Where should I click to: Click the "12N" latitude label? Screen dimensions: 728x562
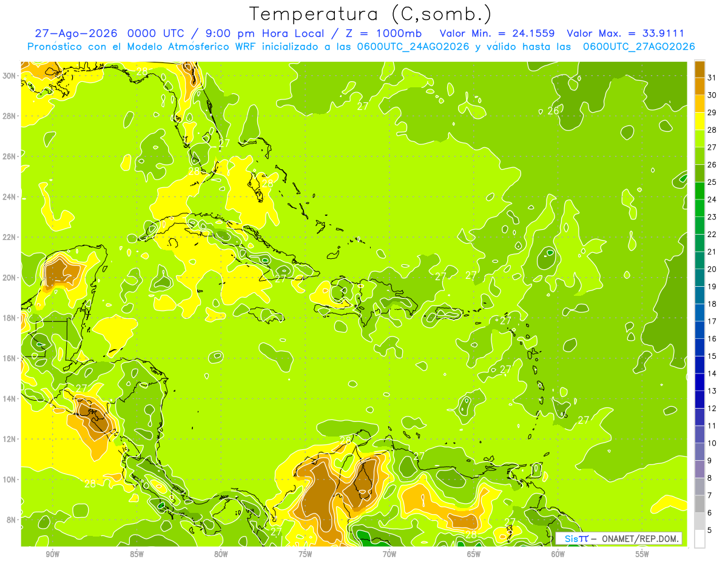[x=10, y=439]
